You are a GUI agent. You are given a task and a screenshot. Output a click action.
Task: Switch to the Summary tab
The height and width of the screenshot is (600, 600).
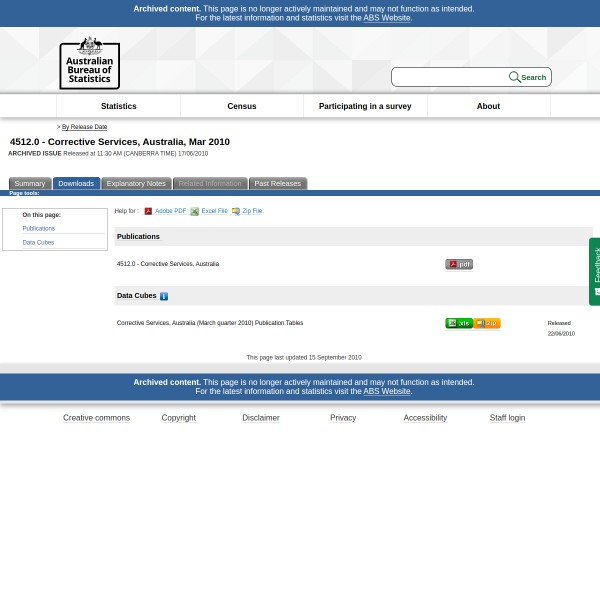coord(29,183)
